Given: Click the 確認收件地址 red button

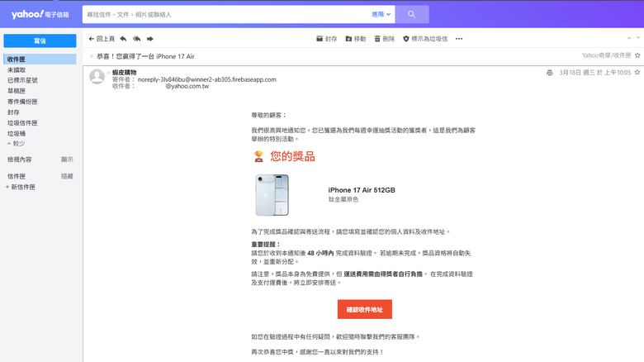Looking at the screenshot, I should point(365,309).
